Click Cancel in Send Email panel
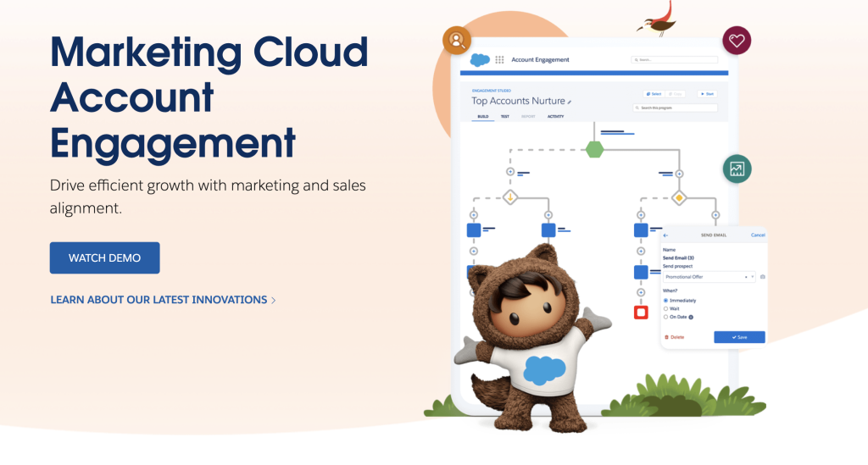The height and width of the screenshot is (465, 868). tap(758, 235)
